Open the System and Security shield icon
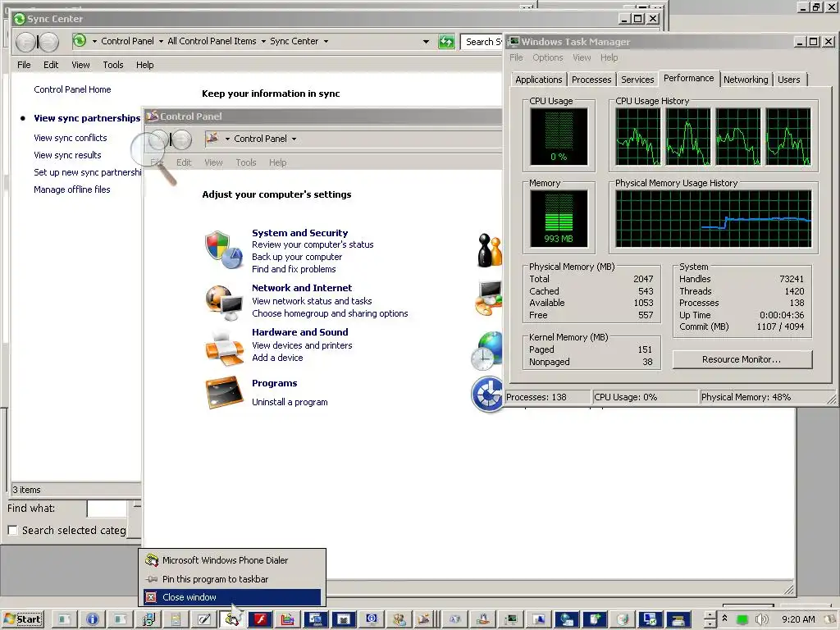The width and height of the screenshot is (840, 630). point(223,249)
